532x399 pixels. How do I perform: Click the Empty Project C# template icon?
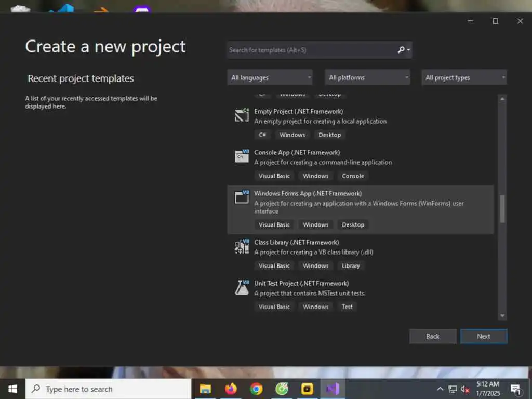pos(242,115)
